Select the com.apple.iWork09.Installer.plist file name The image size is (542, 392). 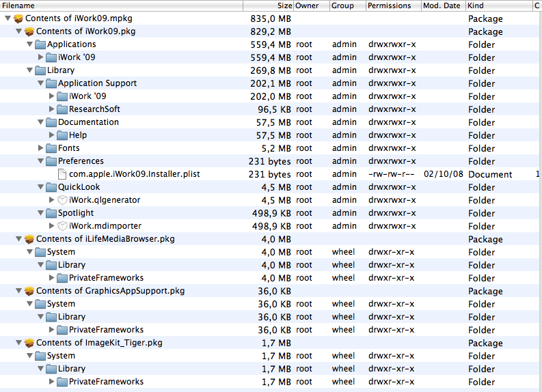click(135, 174)
